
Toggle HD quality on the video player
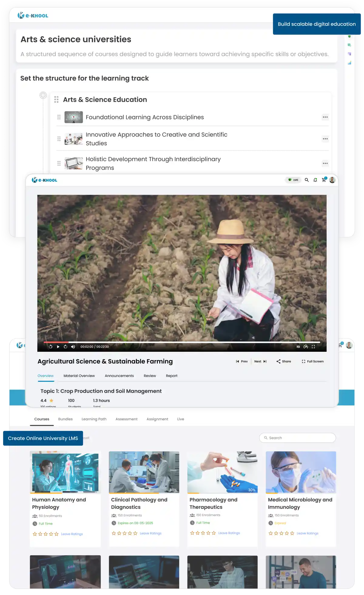(x=298, y=347)
